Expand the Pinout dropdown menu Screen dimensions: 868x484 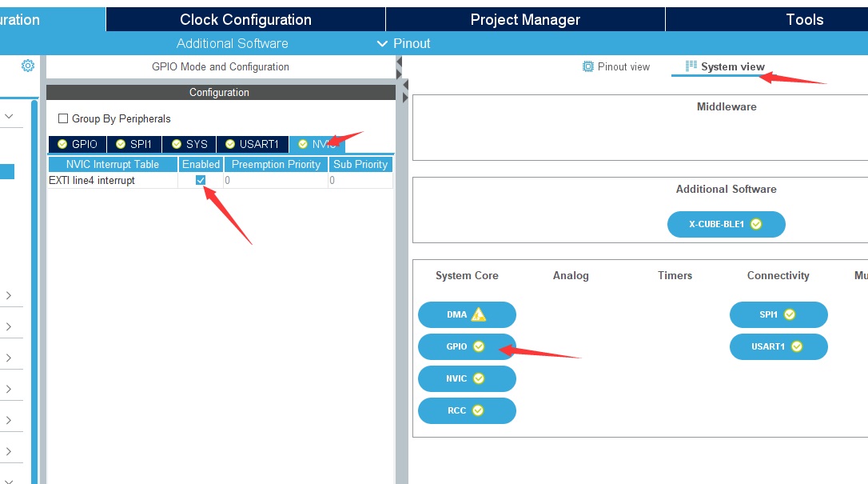(404, 43)
